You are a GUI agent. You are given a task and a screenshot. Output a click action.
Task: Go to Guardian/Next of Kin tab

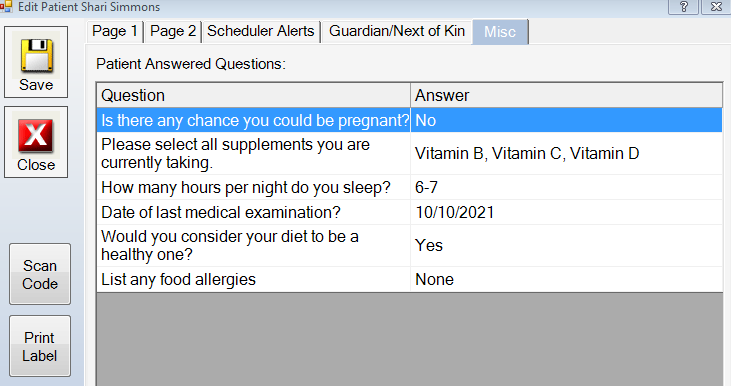[x=397, y=31]
